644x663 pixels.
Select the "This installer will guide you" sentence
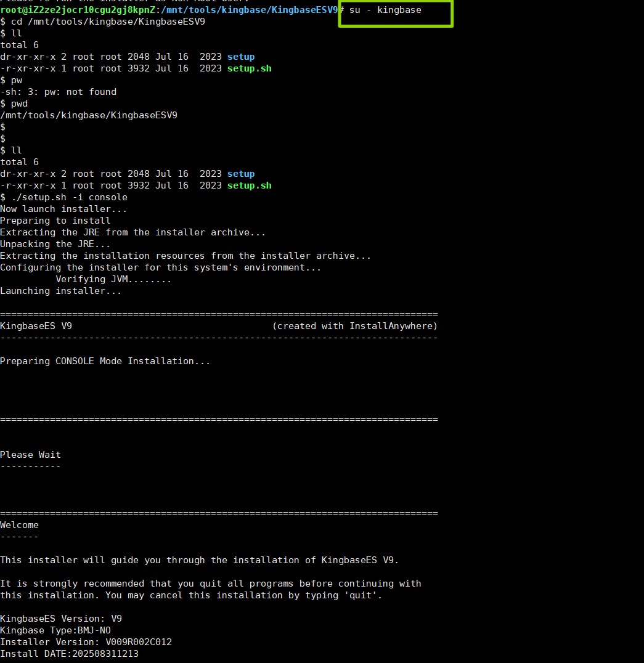click(x=200, y=560)
